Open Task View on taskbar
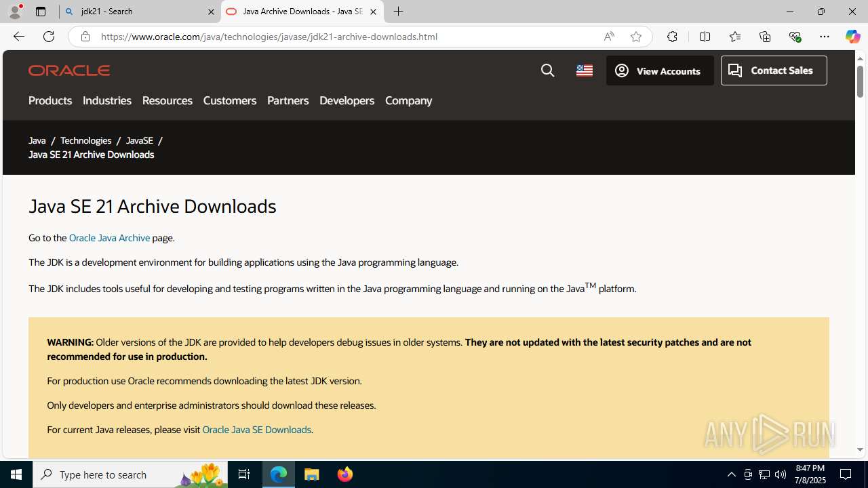This screenshot has height=488, width=868. (x=244, y=474)
